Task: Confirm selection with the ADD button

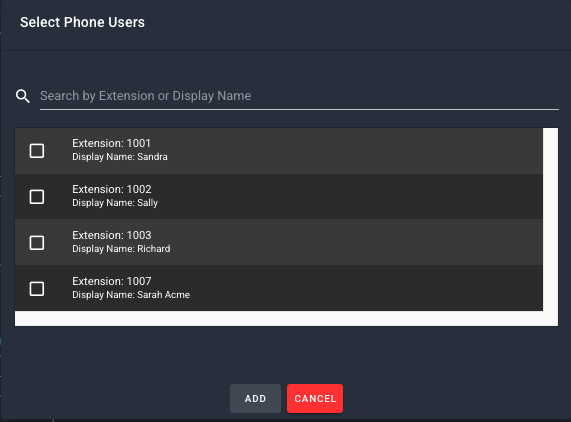Action: [255, 398]
